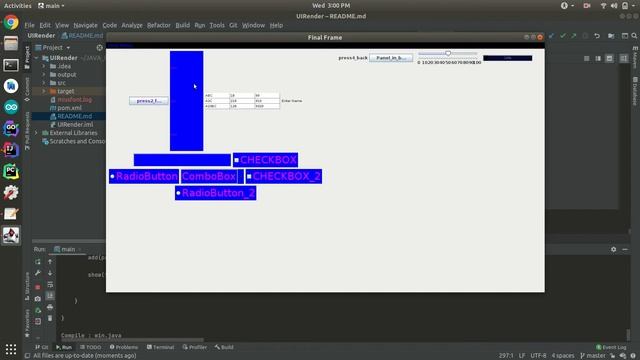The height and width of the screenshot is (360, 640).
Task: Click the camera thread-dump icon in Run panel
Action: tap(38, 299)
